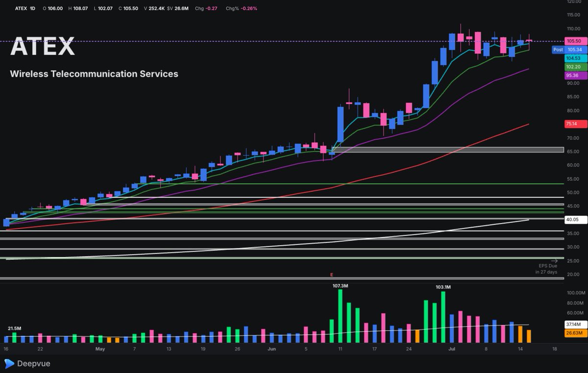588x373 pixels.
Task: Click the EPS Due arrow icon
Action: pos(554,261)
